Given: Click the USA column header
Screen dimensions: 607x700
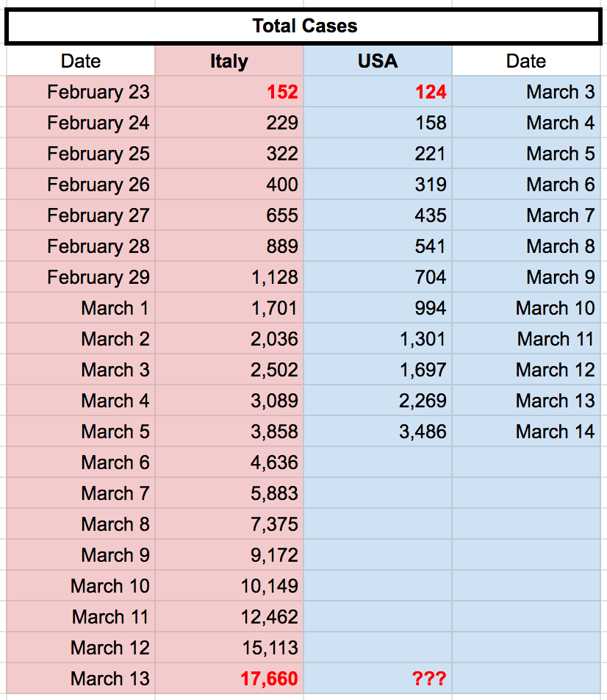Looking at the screenshot, I should 378,61.
